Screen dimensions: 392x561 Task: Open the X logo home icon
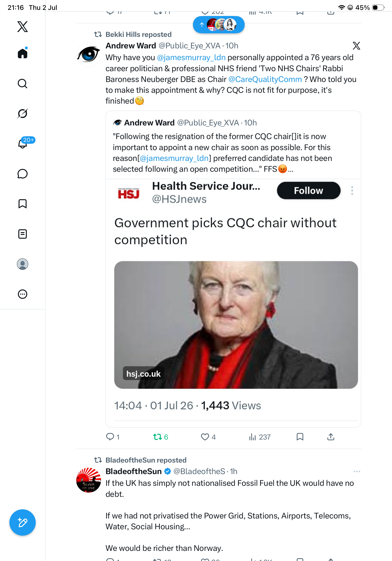23,26
